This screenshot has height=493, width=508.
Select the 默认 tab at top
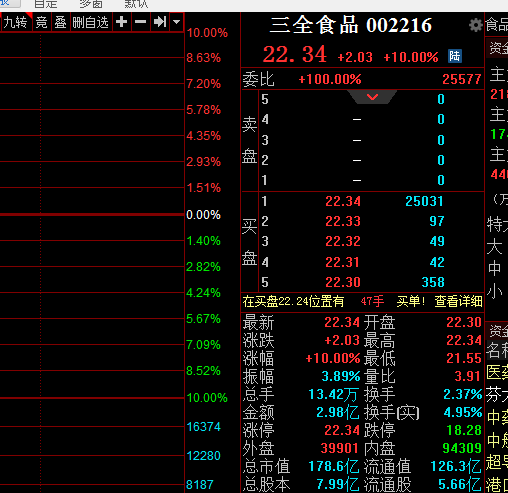tap(136, 4)
